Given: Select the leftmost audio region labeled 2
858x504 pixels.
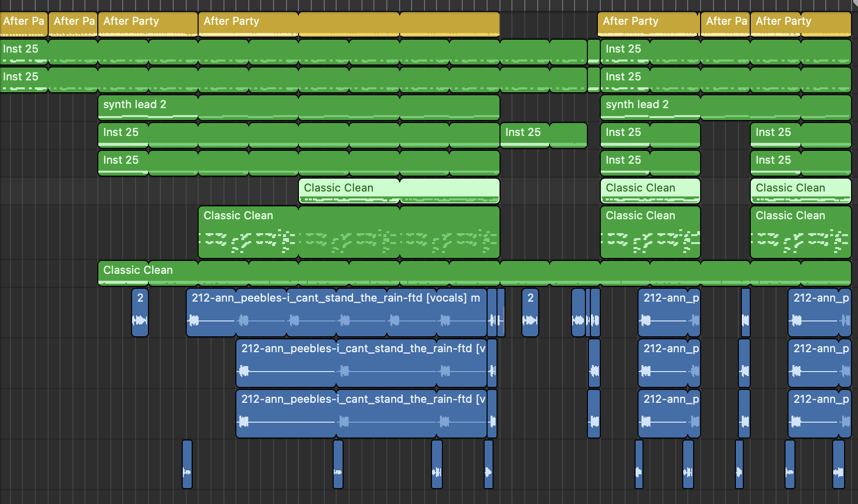Looking at the screenshot, I should tap(140, 313).
